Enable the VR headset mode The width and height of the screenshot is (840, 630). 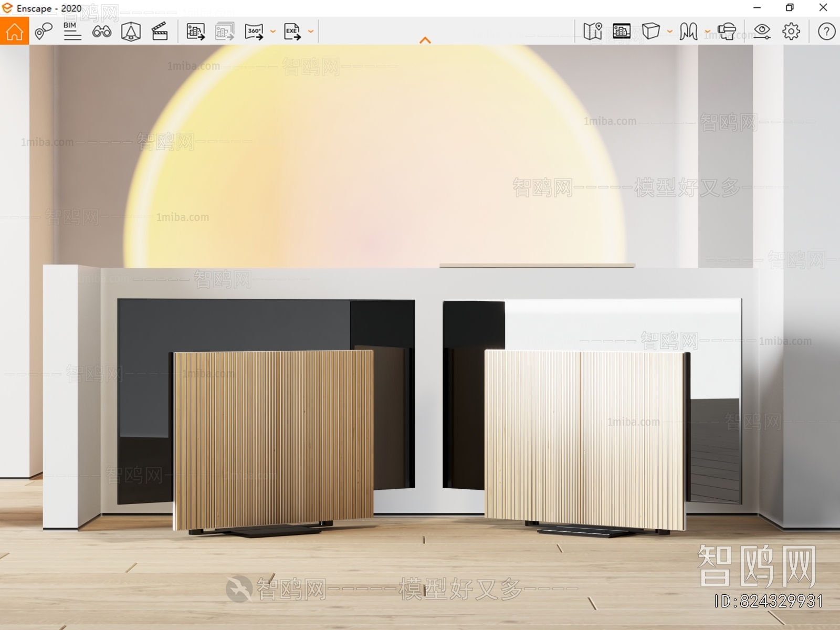727,31
